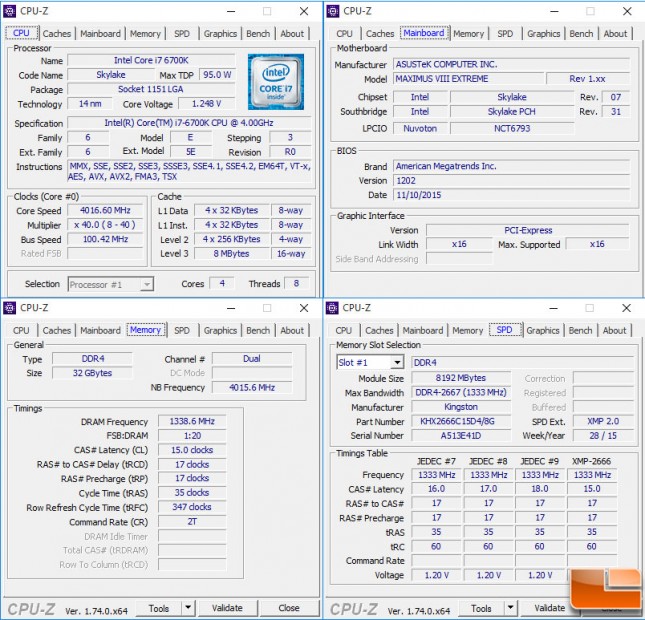Open About tab in Mainboard window
The height and width of the screenshot is (620, 645).
(x=615, y=34)
